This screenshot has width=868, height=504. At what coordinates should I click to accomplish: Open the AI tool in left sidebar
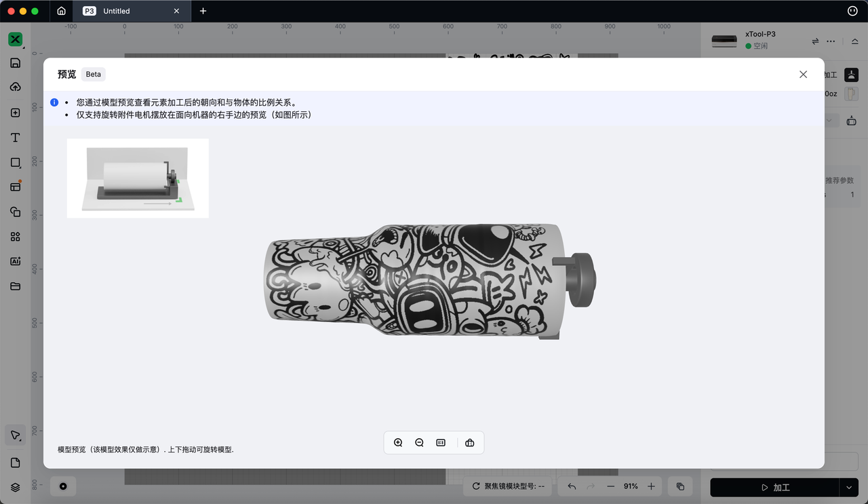[15, 261]
